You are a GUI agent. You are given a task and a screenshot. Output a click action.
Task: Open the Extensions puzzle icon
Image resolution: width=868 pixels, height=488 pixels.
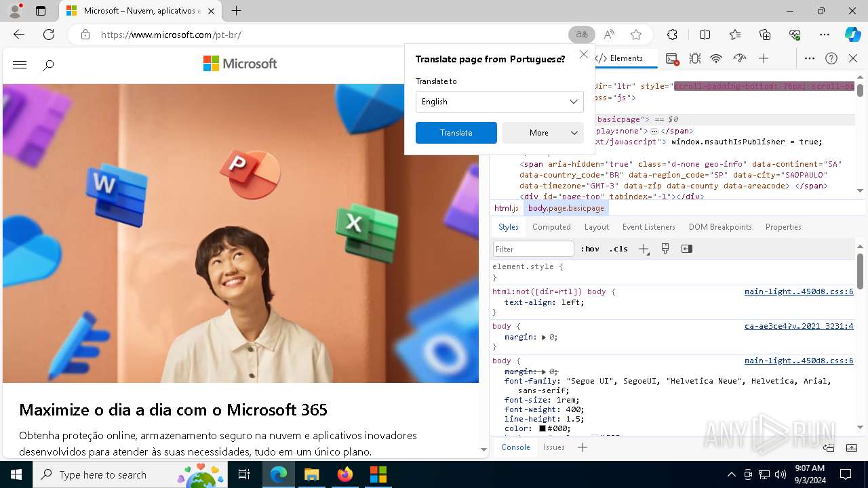pyautogui.click(x=672, y=35)
